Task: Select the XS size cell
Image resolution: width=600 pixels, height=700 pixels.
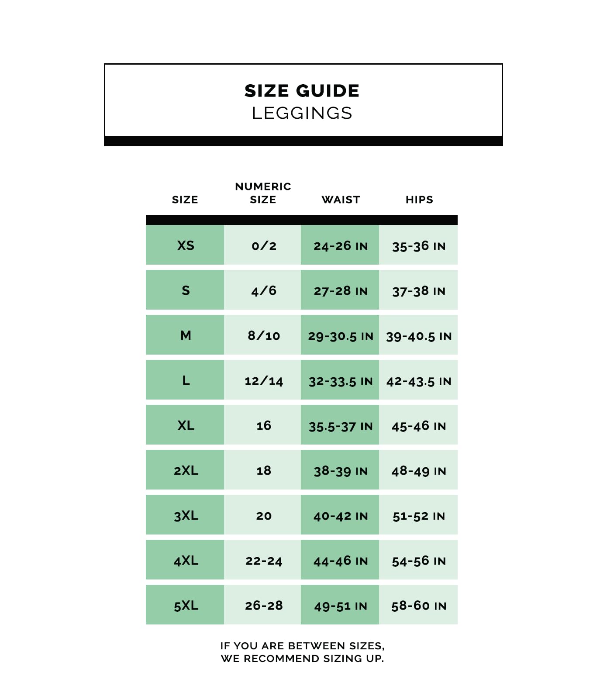Action: 185,245
